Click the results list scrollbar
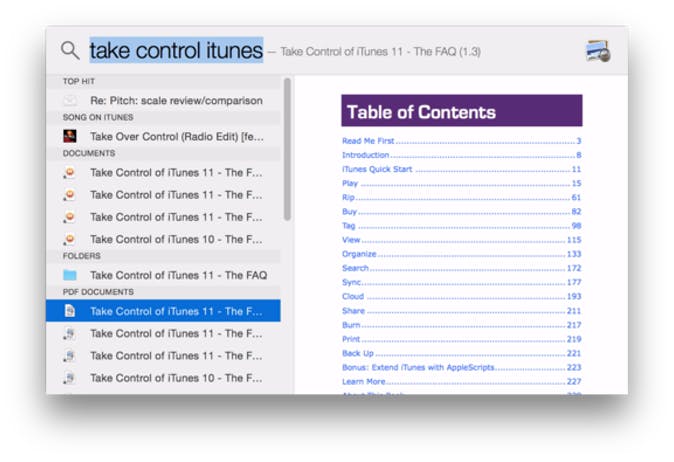Screen dimensions: 674x462 [x=287, y=149]
